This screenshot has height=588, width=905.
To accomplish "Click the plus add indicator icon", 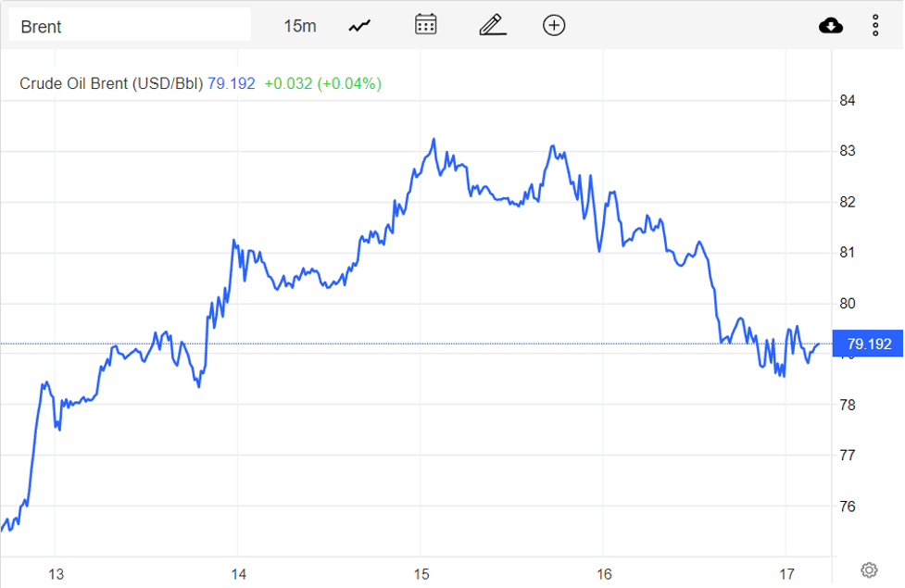I will (x=554, y=25).
